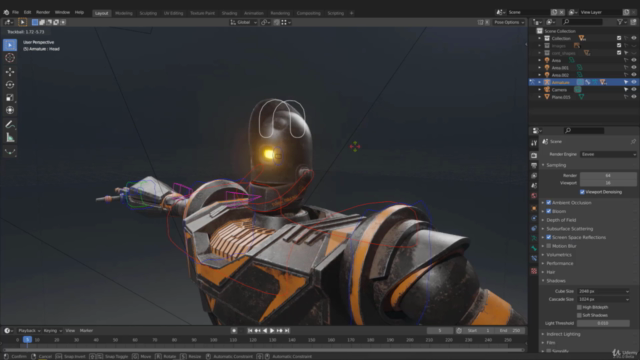Open the Cascade Size dropdown
Screen dimensions: 640x360
click(x=603, y=299)
